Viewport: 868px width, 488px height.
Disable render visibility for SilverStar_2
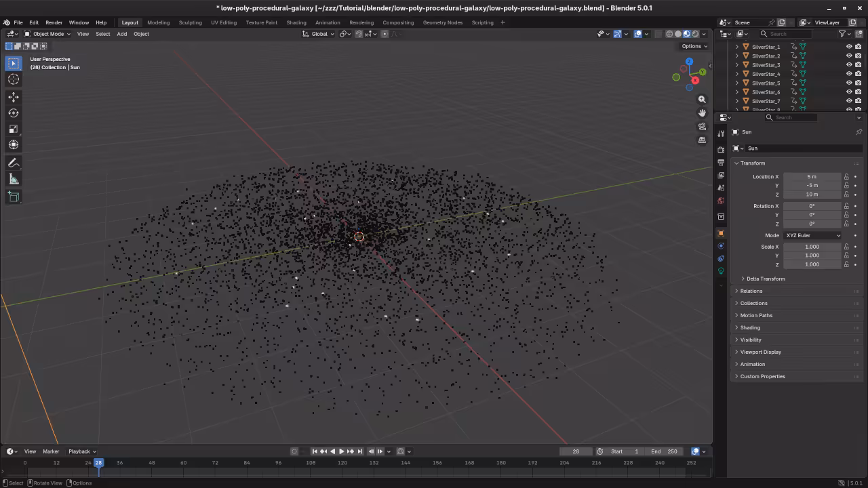click(859, 56)
